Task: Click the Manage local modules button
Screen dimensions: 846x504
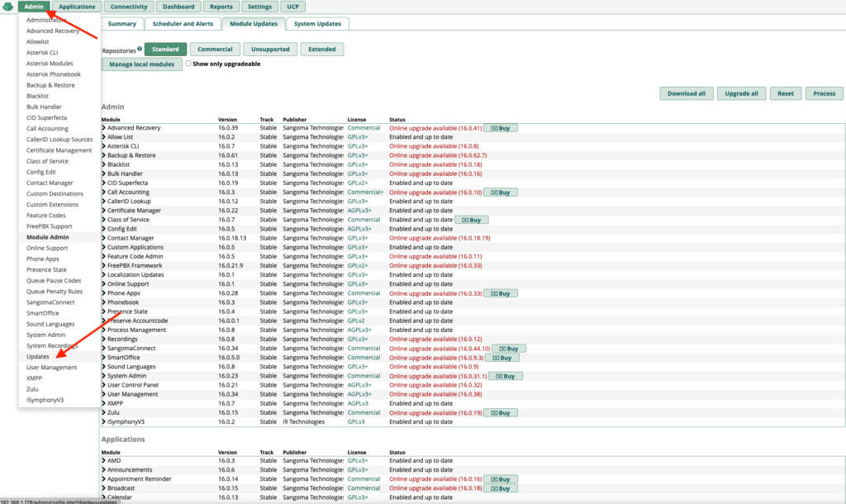Action: coord(142,64)
